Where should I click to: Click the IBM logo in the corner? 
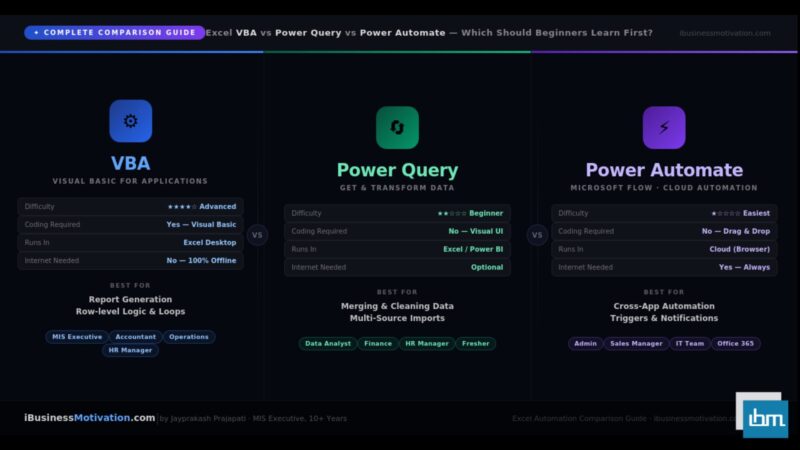coord(765,418)
